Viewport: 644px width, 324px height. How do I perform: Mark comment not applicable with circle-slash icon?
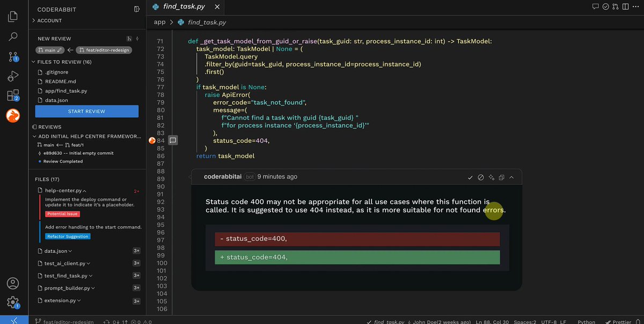480,177
